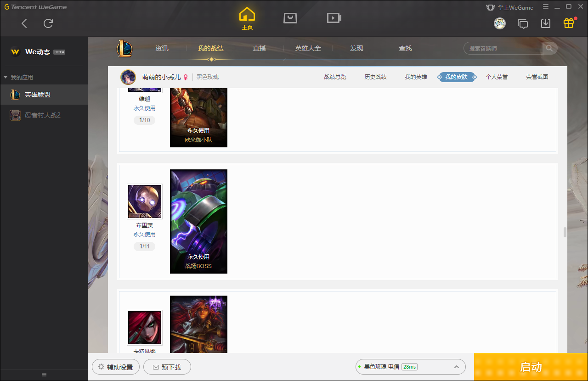Switch to 个人荣誉 sub-tab

tap(497, 77)
